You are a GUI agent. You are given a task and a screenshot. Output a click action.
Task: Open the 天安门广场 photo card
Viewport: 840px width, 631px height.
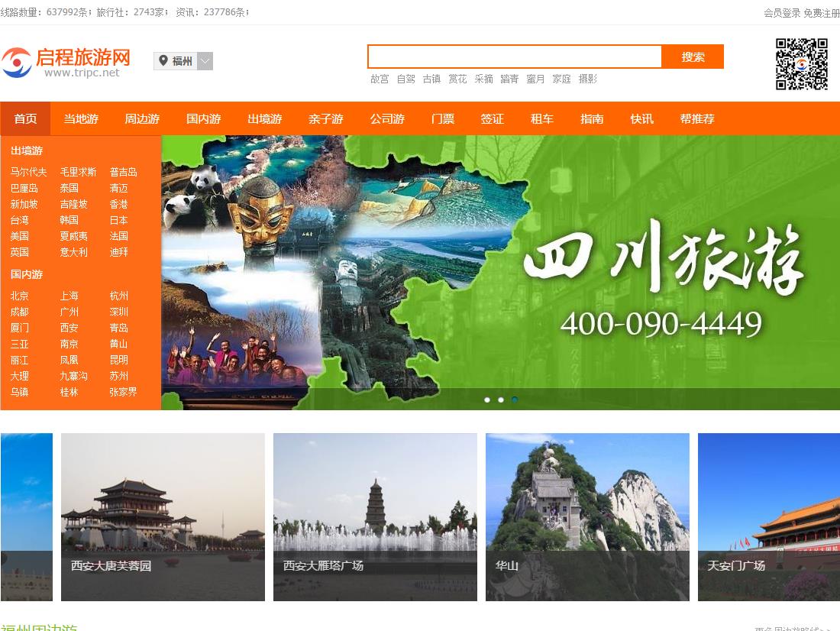pos(769,517)
